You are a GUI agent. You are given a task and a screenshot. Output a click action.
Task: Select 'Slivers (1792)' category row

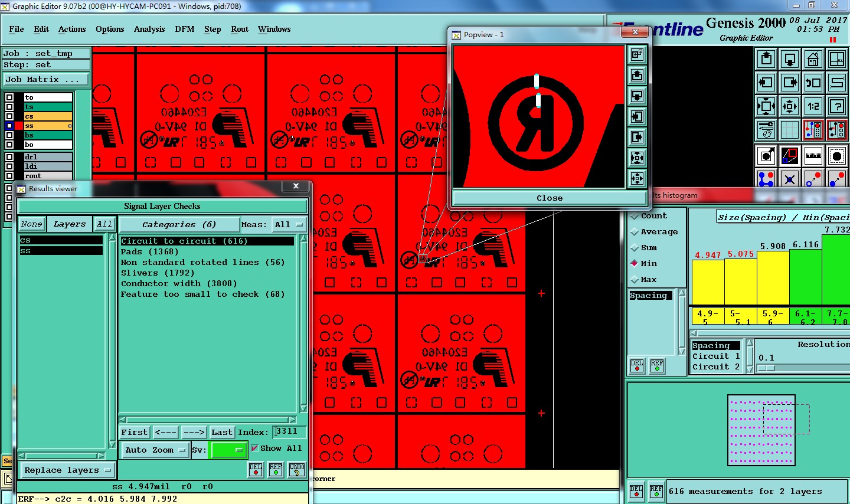click(x=158, y=273)
